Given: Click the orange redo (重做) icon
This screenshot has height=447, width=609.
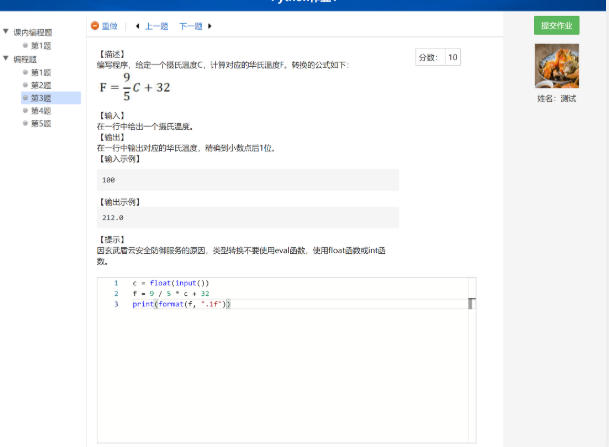Looking at the screenshot, I should [95, 26].
